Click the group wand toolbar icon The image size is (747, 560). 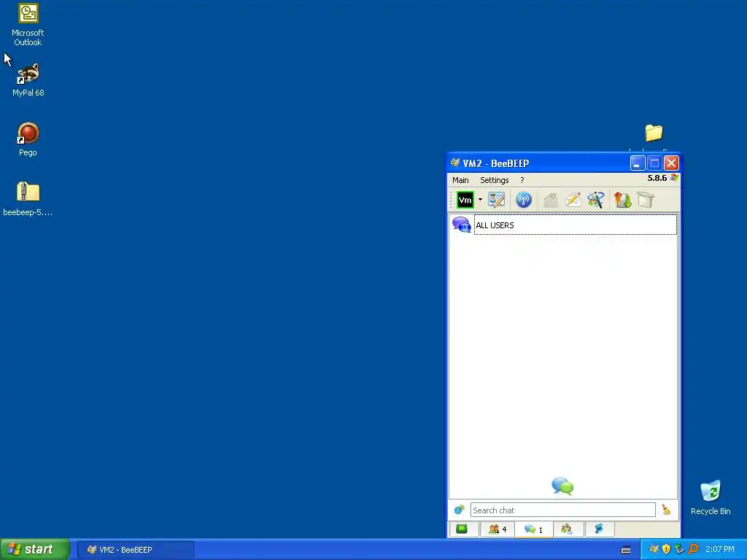point(596,200)
